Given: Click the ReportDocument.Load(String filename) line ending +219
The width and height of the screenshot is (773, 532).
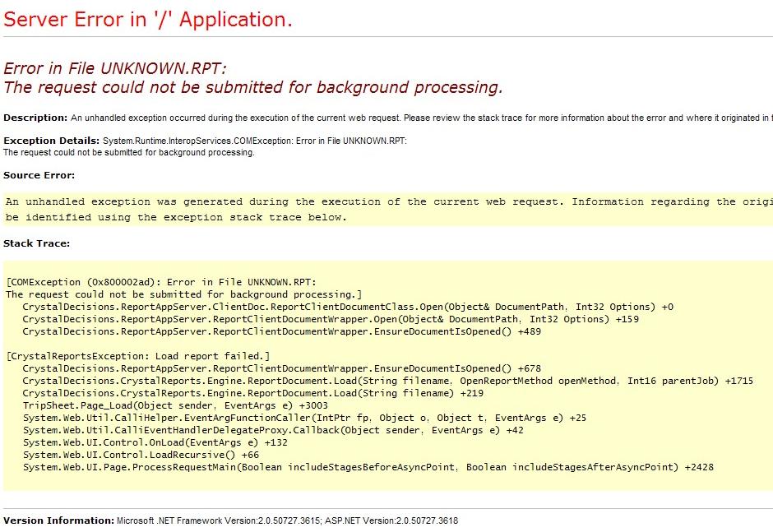Looking at the screenshot, I should pos(253,393).
